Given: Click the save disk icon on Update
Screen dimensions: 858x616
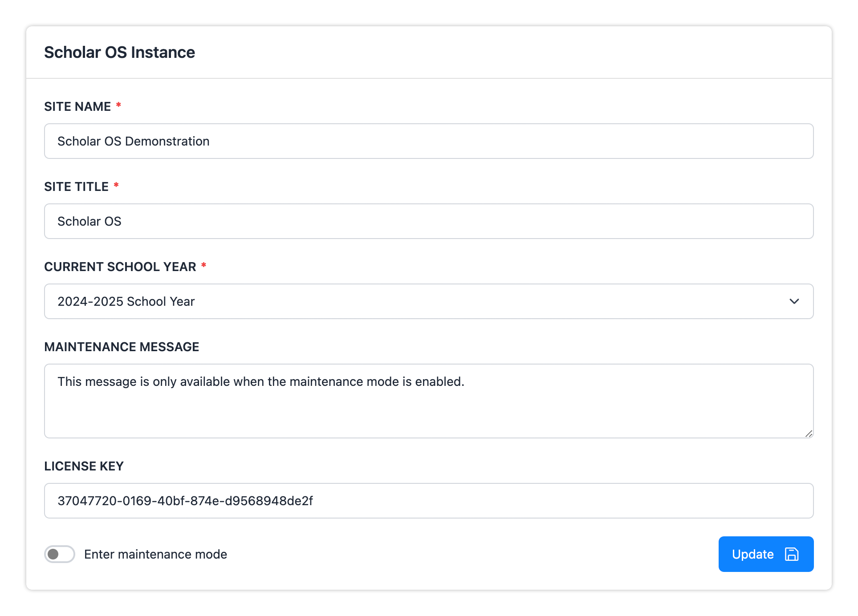Looking at the screenshot, I should [x=792, y=554].
